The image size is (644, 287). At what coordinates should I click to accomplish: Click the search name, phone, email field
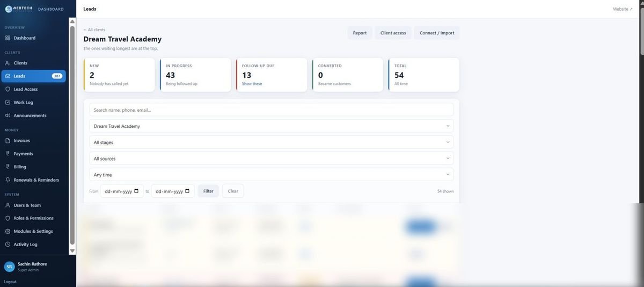pyautogui.click(x=271, y=110)
